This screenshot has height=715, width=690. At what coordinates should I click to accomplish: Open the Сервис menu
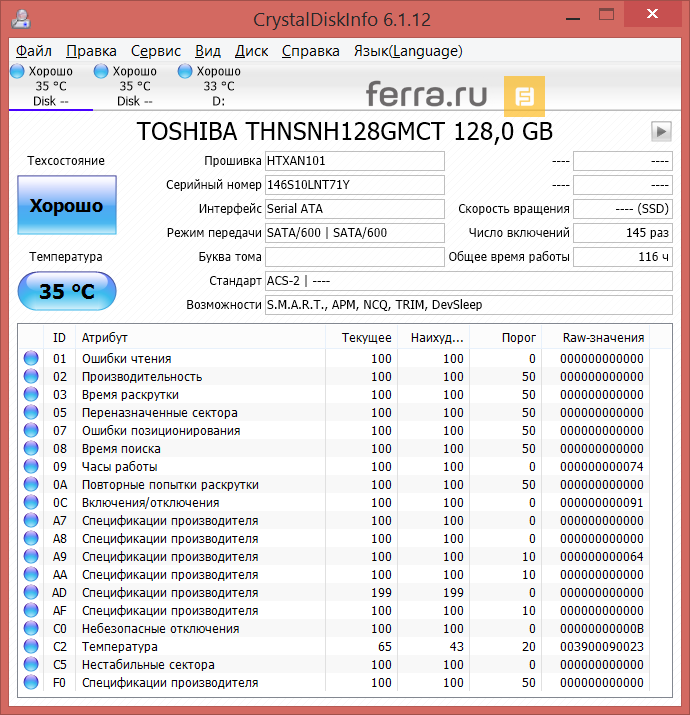click(156, 51)
